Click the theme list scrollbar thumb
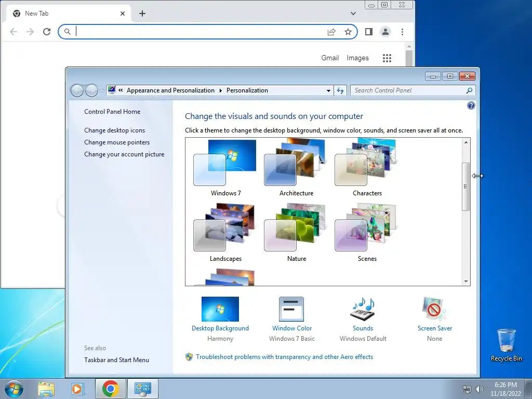532x399 pixels. click(466, 187)
